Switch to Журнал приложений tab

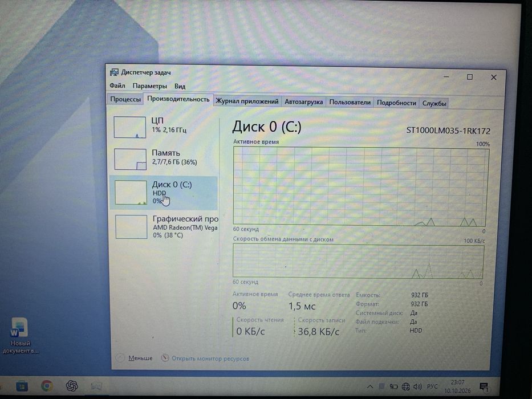click(247, 101)
